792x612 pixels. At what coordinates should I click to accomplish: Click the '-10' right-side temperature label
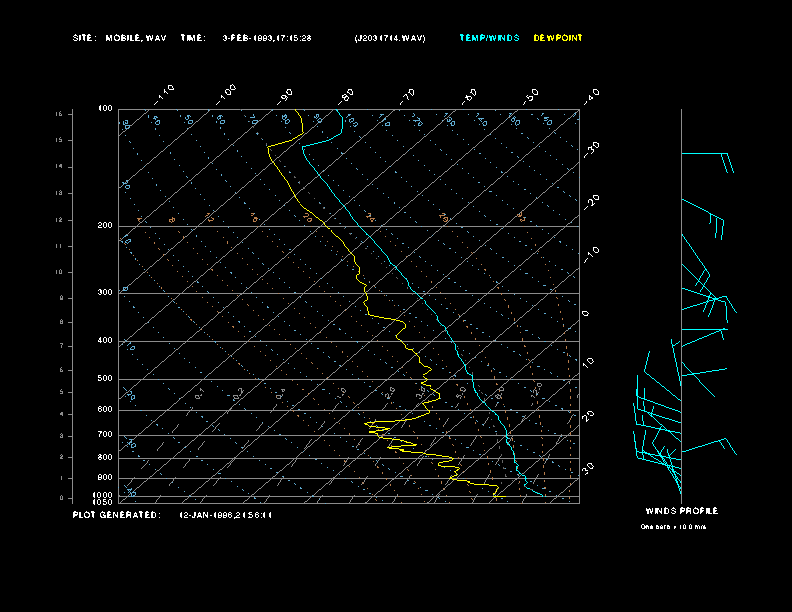pyautogui.click(x=591, y=255)
